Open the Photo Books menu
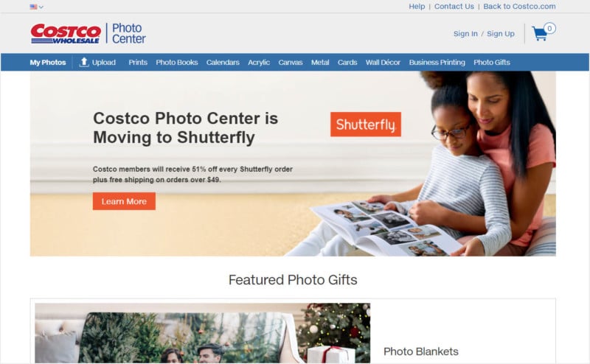The width and height of the screenshot is (590, 364). pyautogui.click(x=177, y=63)
